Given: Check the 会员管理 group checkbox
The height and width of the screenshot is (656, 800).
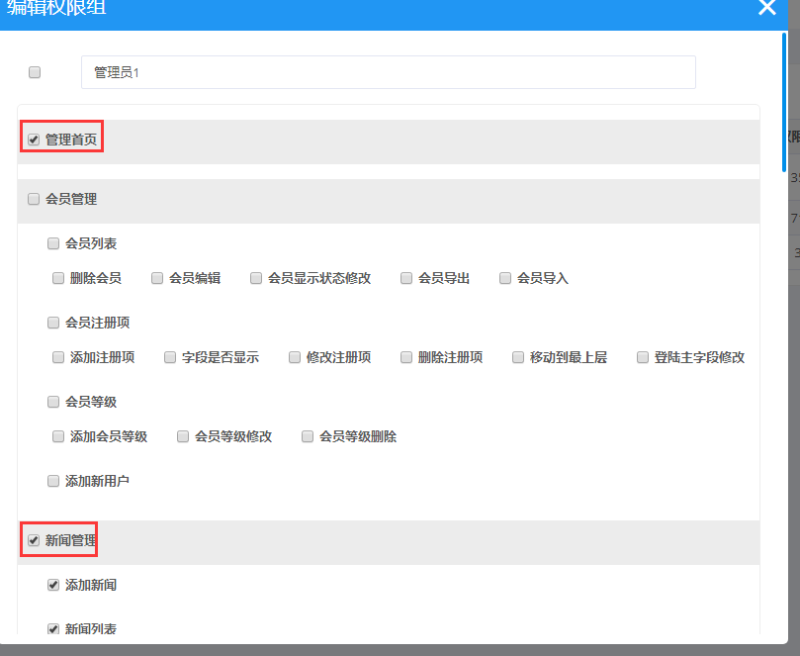Looking at the screenshot, I should point(34,199).
